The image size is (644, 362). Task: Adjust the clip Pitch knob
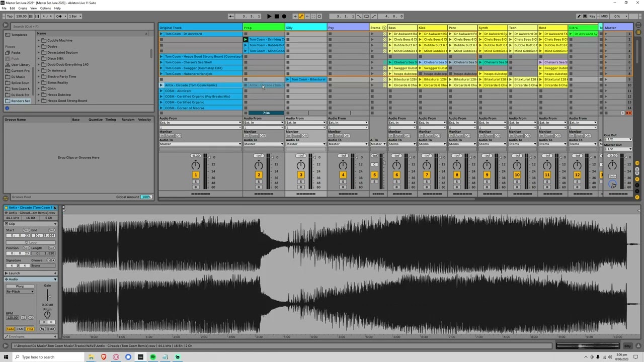coord(47,315)
